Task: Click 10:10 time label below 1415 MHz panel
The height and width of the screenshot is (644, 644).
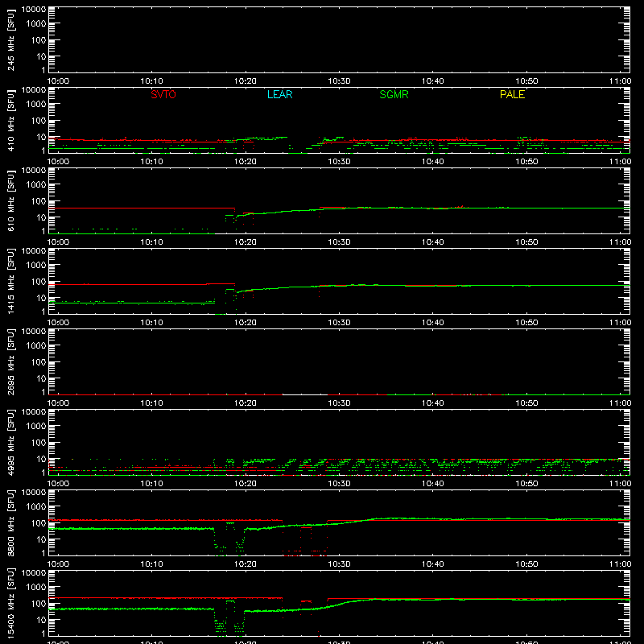Action: pyautogui.click(x=151, y=323)
